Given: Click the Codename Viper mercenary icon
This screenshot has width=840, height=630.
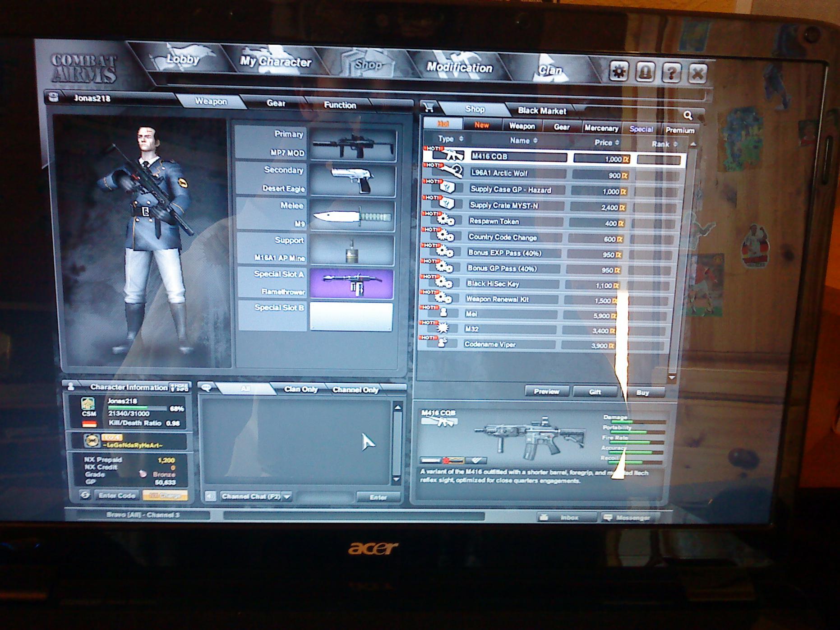Looking at the screenshot, I should [x=442, y=343].
